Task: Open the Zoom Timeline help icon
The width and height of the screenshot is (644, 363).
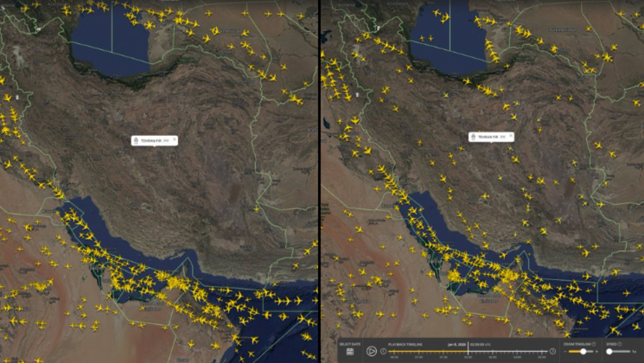Action: coord(594,344)
